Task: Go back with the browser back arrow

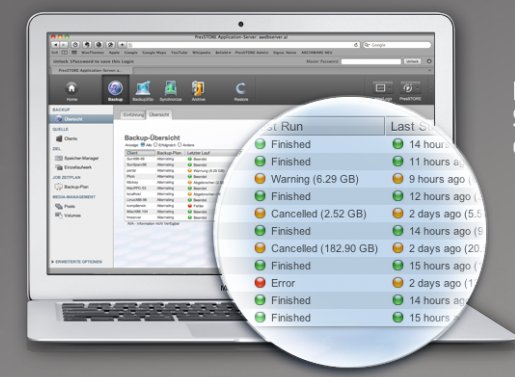Action: point(56,45)
